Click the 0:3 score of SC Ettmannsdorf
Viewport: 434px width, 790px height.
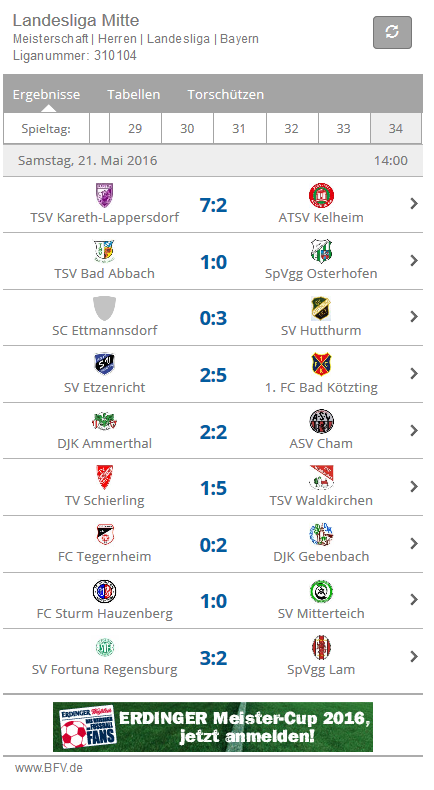point(213,318)
